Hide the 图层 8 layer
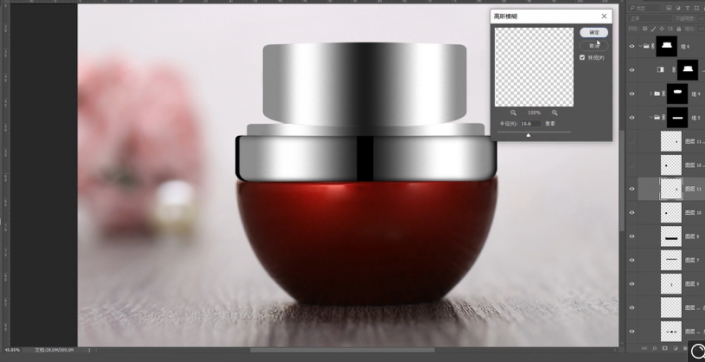Screen dimensions: 705x362 tap(632, 236)
